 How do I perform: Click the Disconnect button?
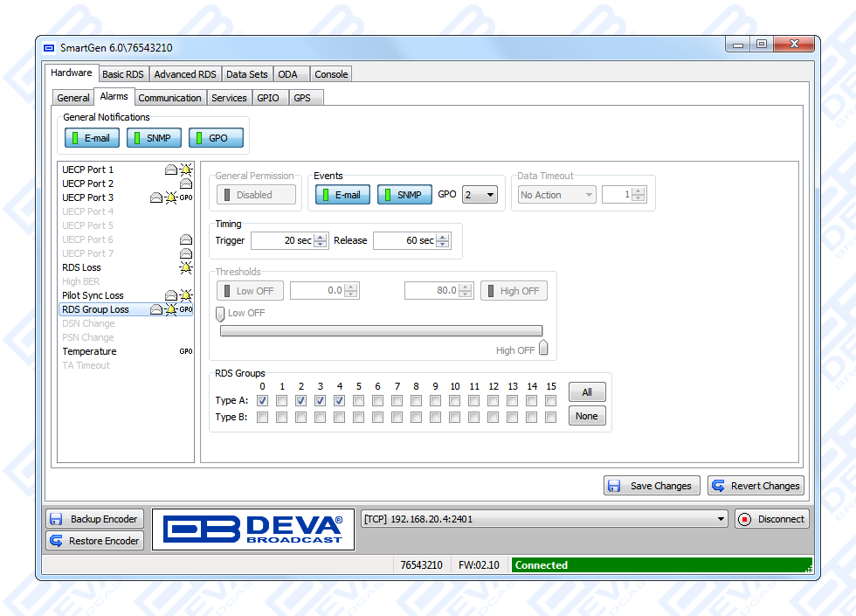point(771,519)
